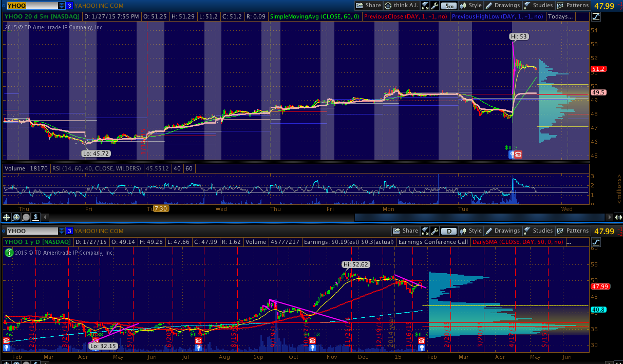Click the crosshair pan tool icon
This screenshot has width=623, height=364.
[x=7, y=217]
